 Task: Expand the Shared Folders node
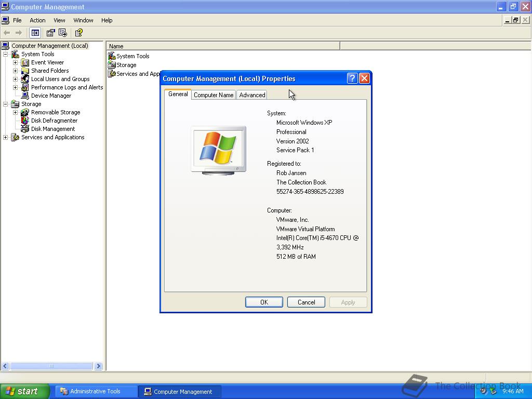(x=15, y=71)
